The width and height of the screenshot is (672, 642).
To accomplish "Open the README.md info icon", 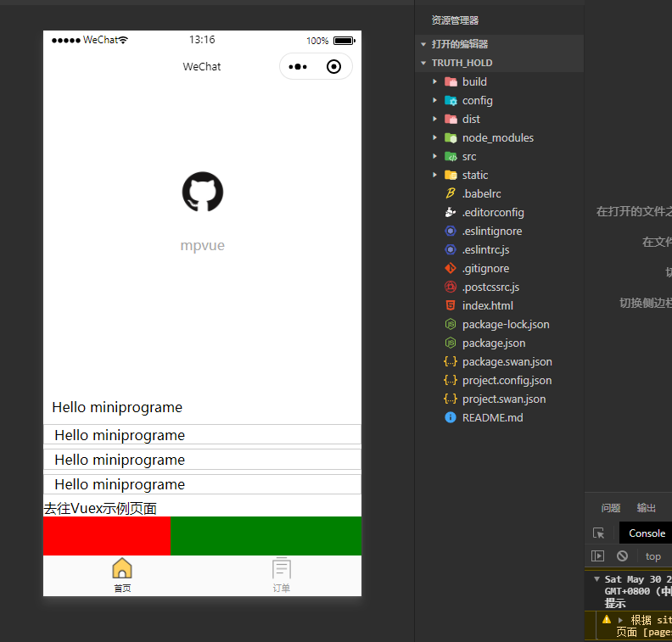I will [x=451, y=417].
